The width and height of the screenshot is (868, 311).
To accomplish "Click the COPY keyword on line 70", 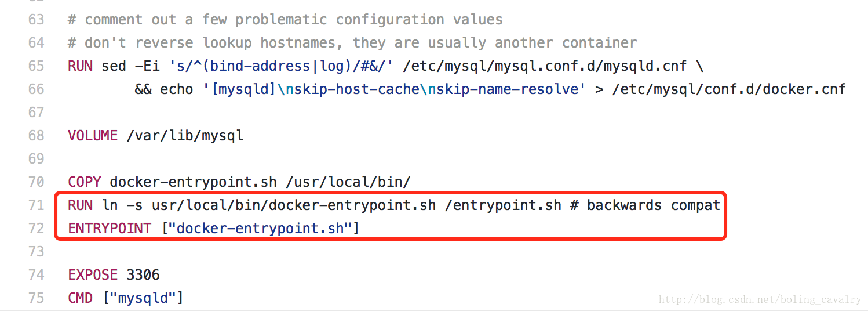I will pos(85,182).
